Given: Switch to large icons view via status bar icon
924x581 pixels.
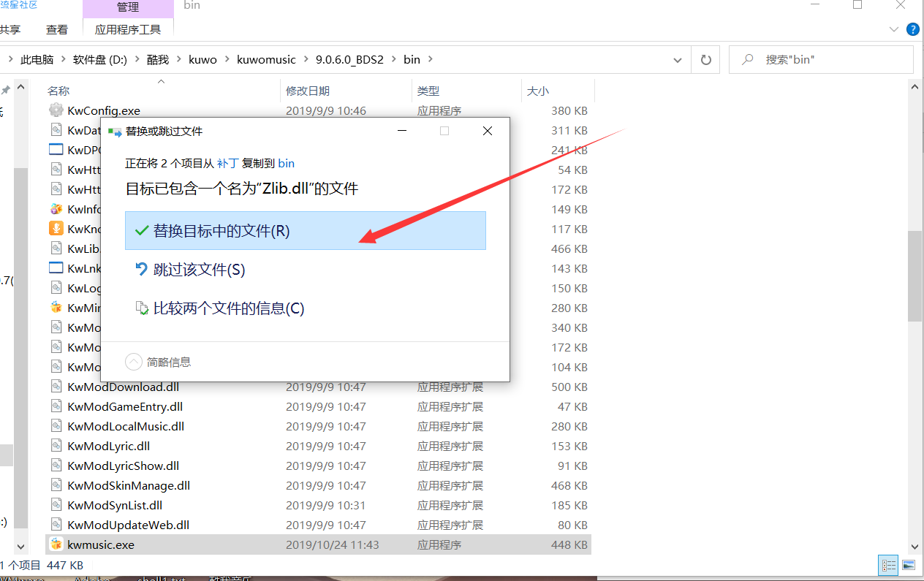Looking at the screenshot, I should 908,565.
